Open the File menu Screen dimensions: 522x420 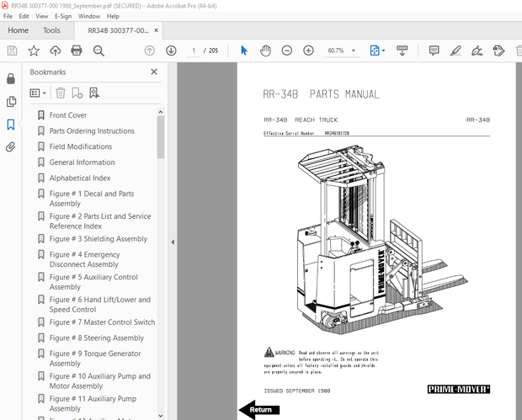click(8, 16)
